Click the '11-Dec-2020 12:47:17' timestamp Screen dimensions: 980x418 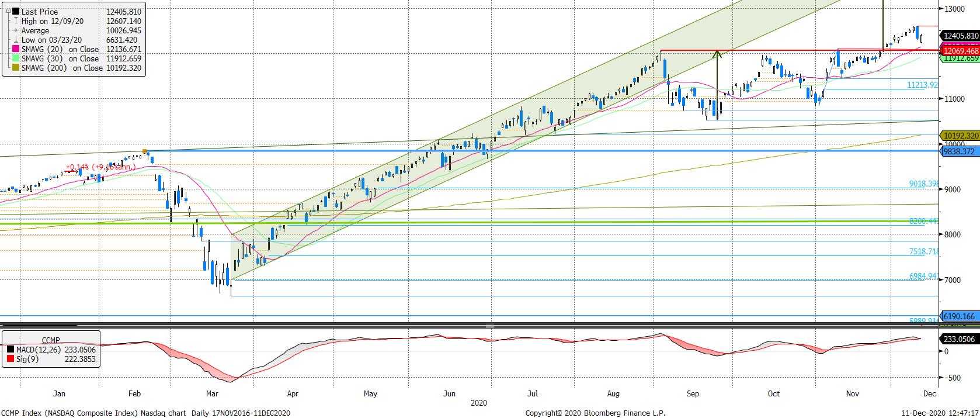coord(940,413)
